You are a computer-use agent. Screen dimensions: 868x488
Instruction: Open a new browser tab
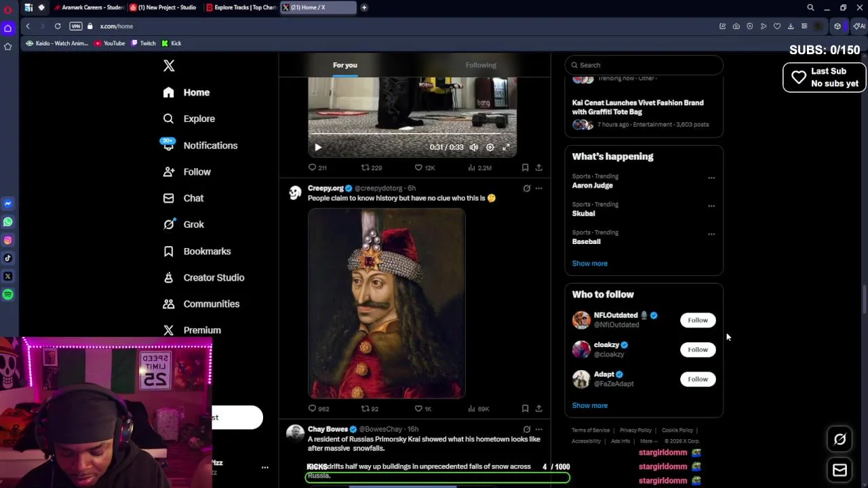[364, 7]
